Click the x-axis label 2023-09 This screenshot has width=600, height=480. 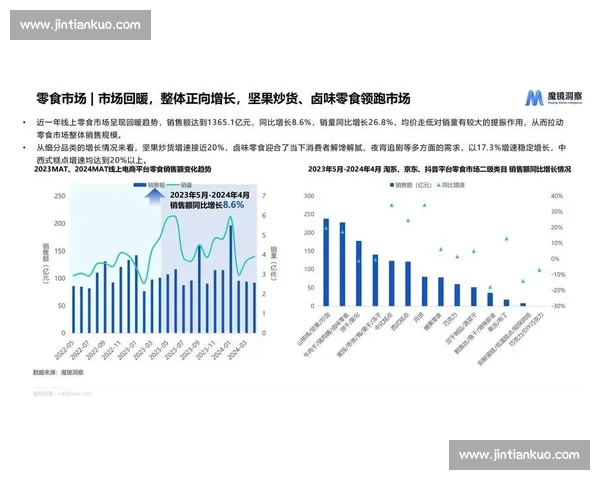(189, 349)
